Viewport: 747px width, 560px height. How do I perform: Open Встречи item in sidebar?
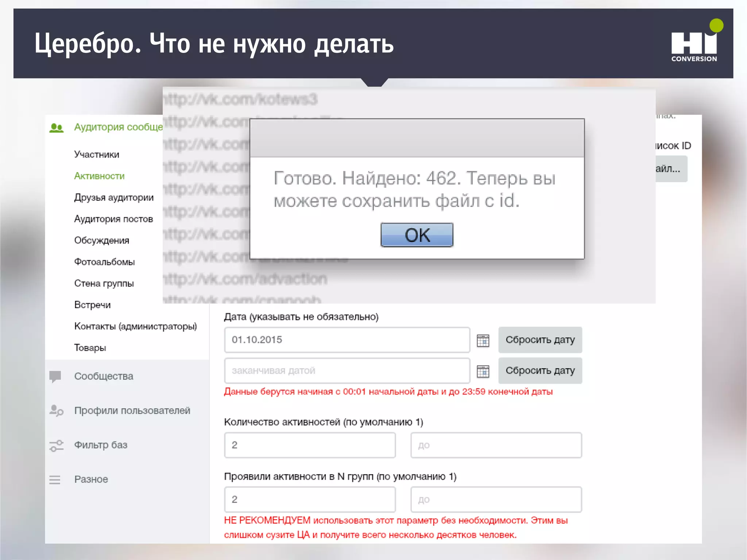pyautogui.click(x=92, y=305)
